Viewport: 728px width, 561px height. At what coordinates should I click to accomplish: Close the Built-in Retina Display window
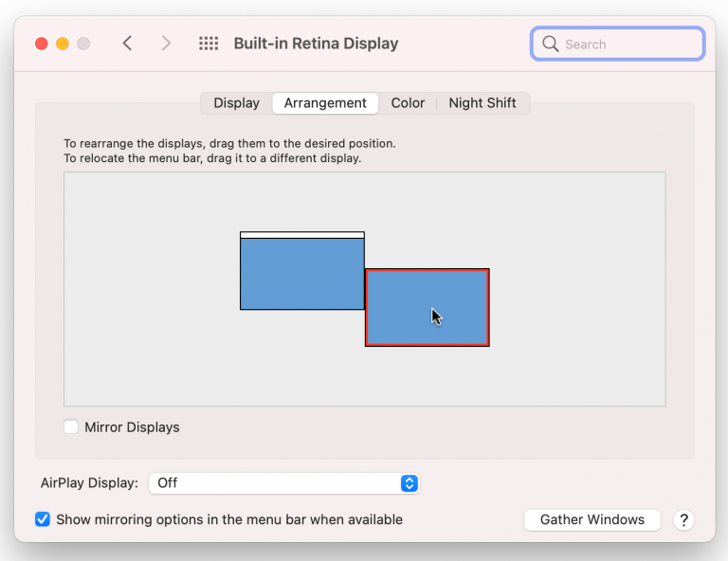(x=41, y=44)
